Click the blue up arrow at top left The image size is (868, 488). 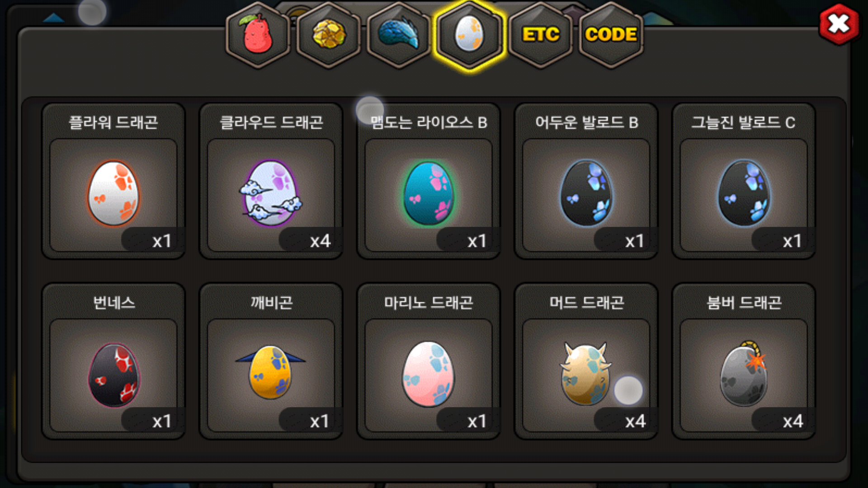click(x=54, y=18)
